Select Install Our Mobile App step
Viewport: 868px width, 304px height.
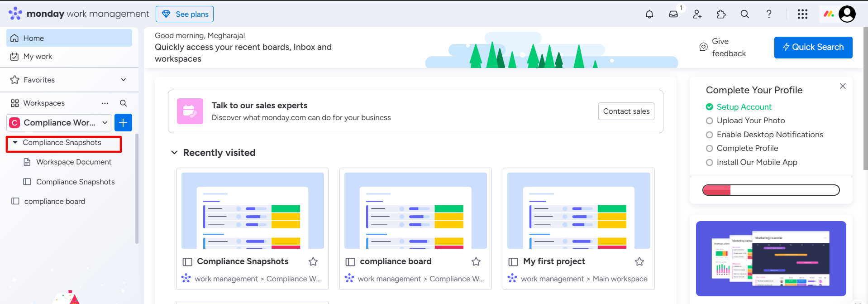click(751, 162)
